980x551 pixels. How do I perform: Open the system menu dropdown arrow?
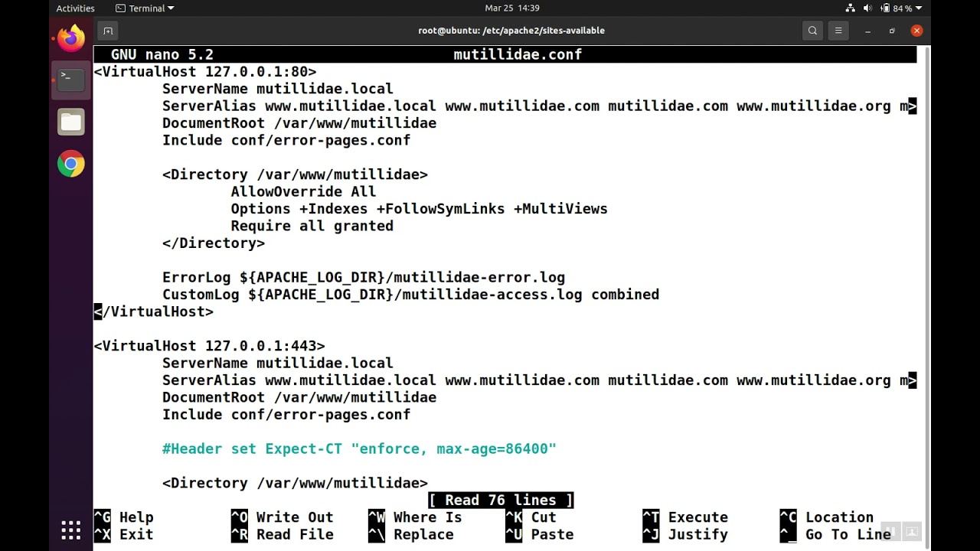tap(919, 8)
